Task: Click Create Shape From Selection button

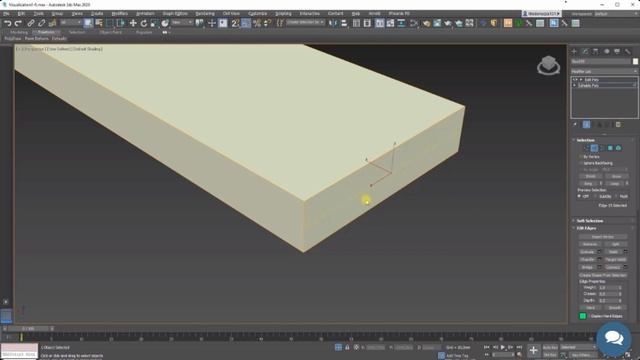Action: pos(603,275)
